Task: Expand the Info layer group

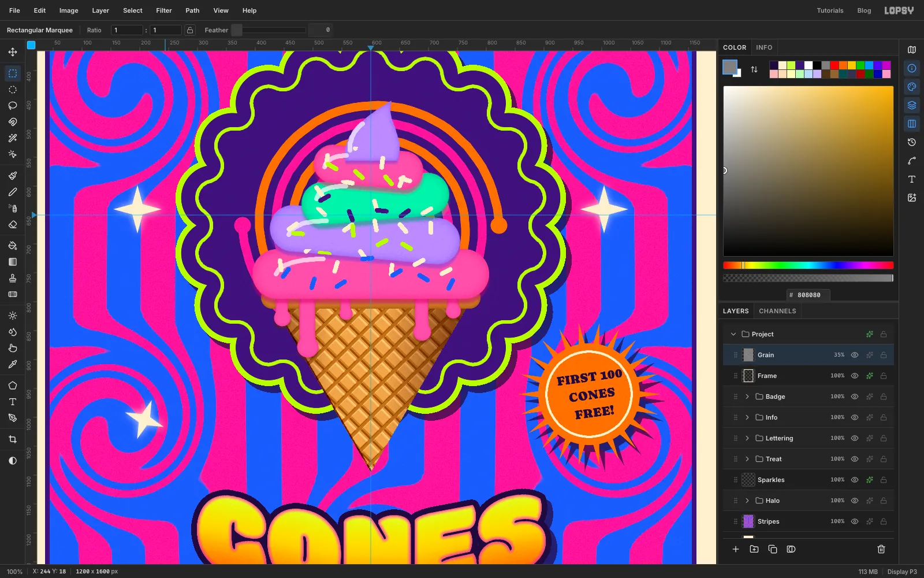Action: (x=747, y=417)
